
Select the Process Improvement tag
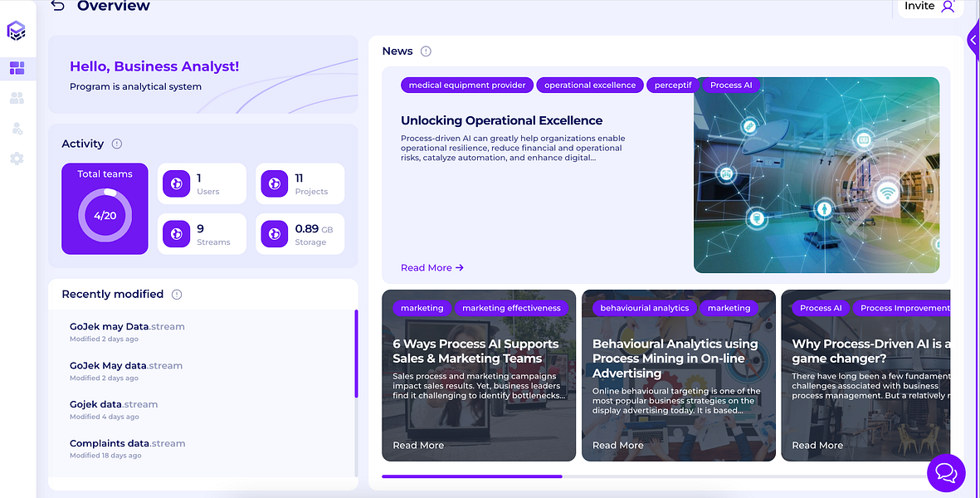tap(902, 308)
